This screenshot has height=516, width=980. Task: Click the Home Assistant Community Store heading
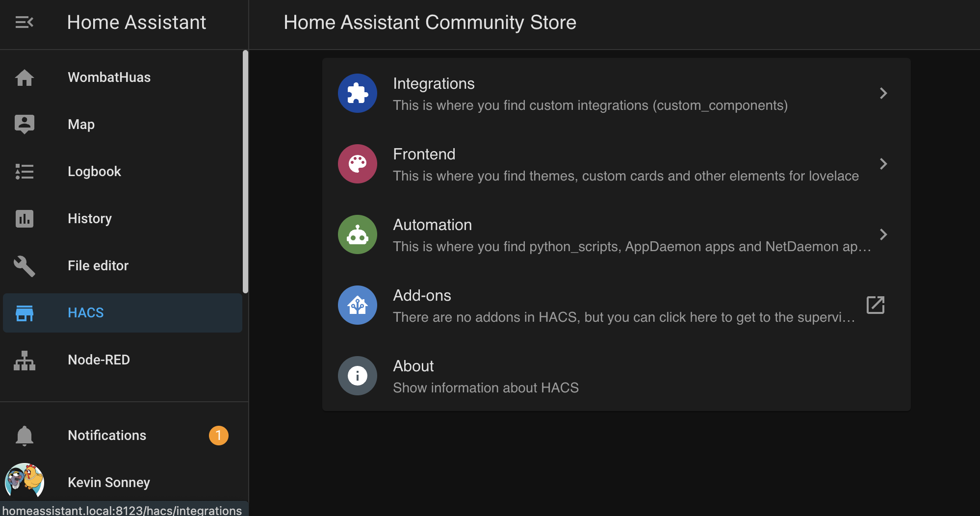click(x=430, y=23)
